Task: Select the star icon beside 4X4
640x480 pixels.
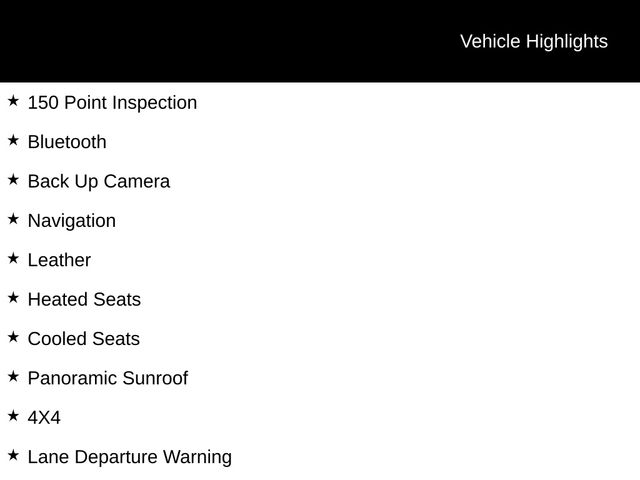Action: pos(13,416)
